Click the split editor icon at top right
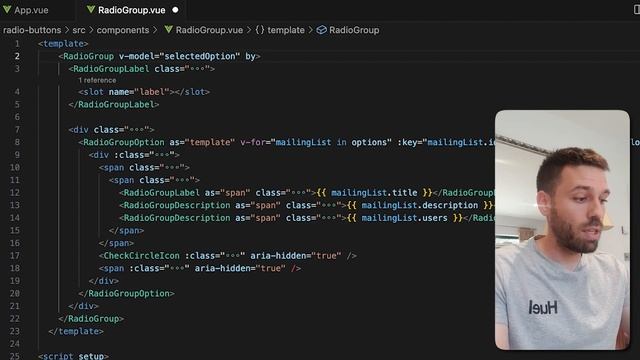640x360 pixels. point(636,10)
